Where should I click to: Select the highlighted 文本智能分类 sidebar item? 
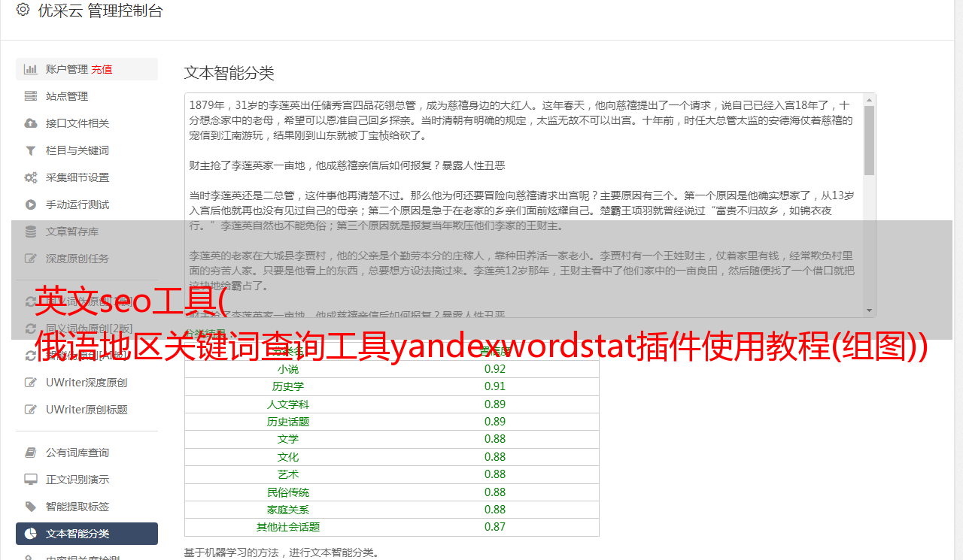(x=87, y=534)
